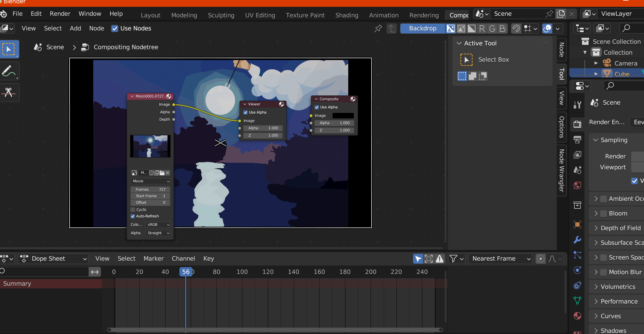This screenshot has height=334, width=644.
Task: Uncheck Use Alpha in Viewer node
Action: click(245, 112)
